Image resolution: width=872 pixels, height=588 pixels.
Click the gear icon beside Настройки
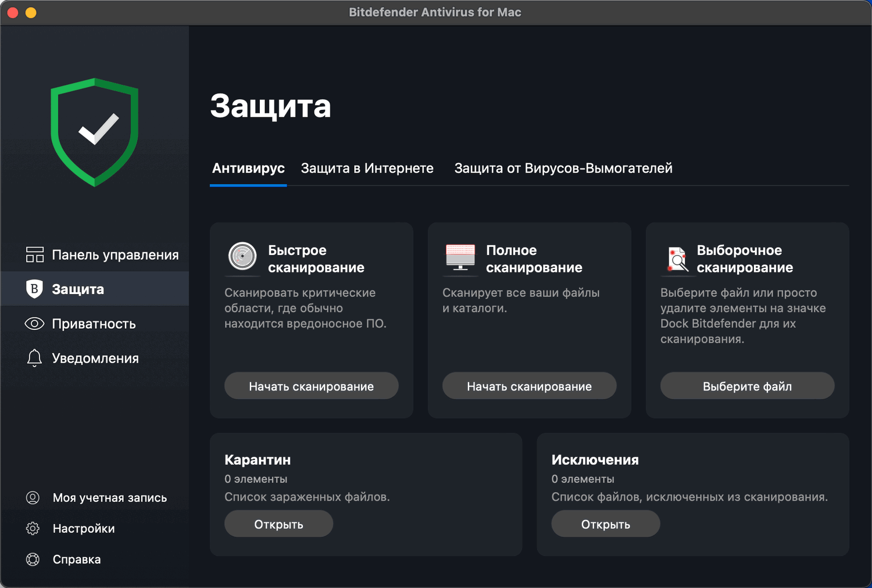click(x=33, y=529)
